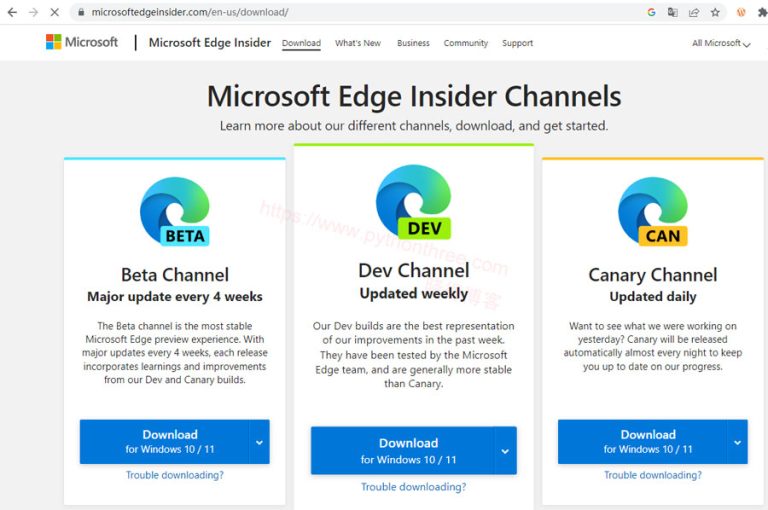The height and width of the screenshot is (510, 768).
Task: Download Beta Channel for Windows 10 / 11
Action: click(x=165, y=441)
